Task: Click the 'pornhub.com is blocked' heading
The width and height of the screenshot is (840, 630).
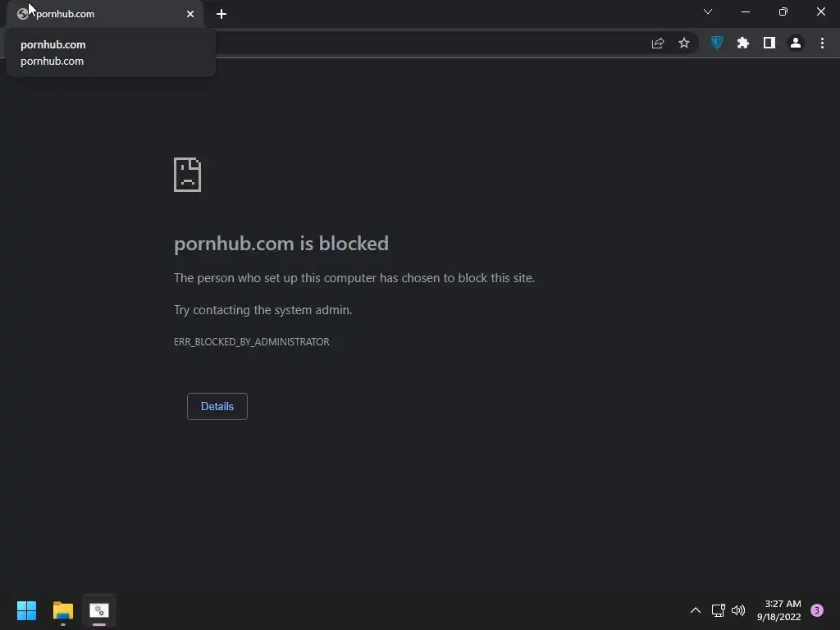Action: [281, 244]
